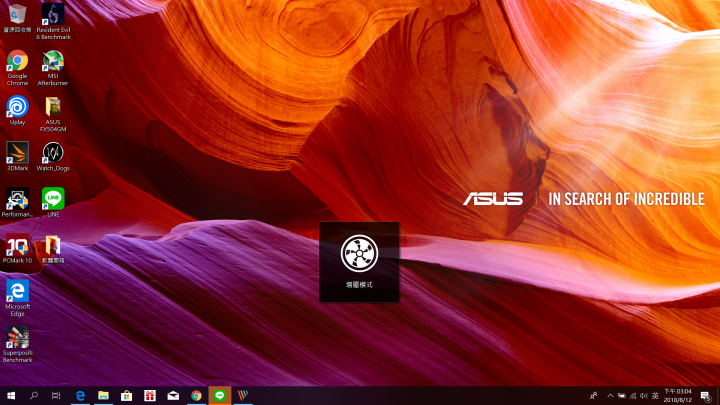Open the ASUS FX504GM folder
Image resolution: width=720 pixels, height=405 pixels.
(53, 114)
